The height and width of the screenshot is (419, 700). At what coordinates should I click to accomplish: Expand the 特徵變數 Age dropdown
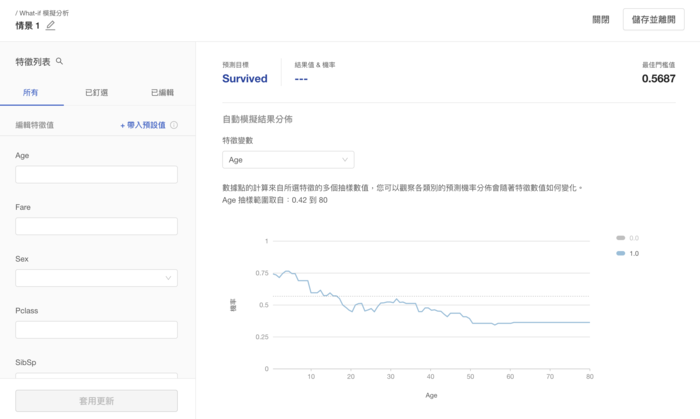point(288,160)
